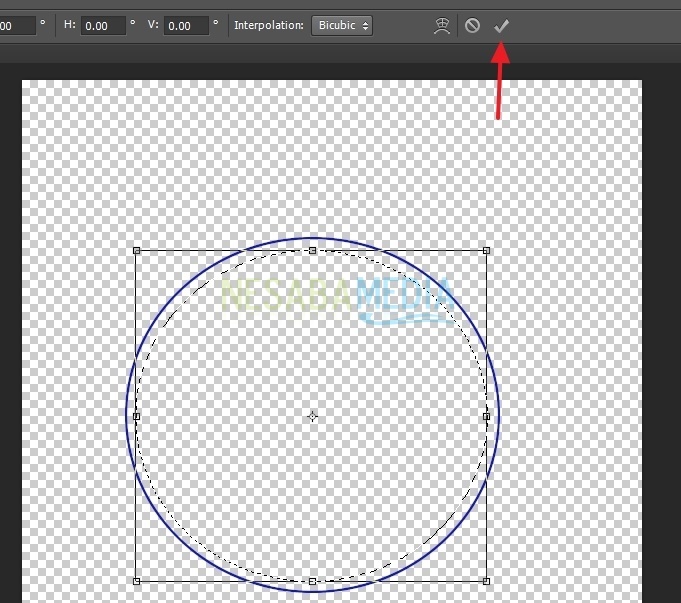Click the "H:" skew label
This screenshot has width=681, height=603.
click(69, 24)
